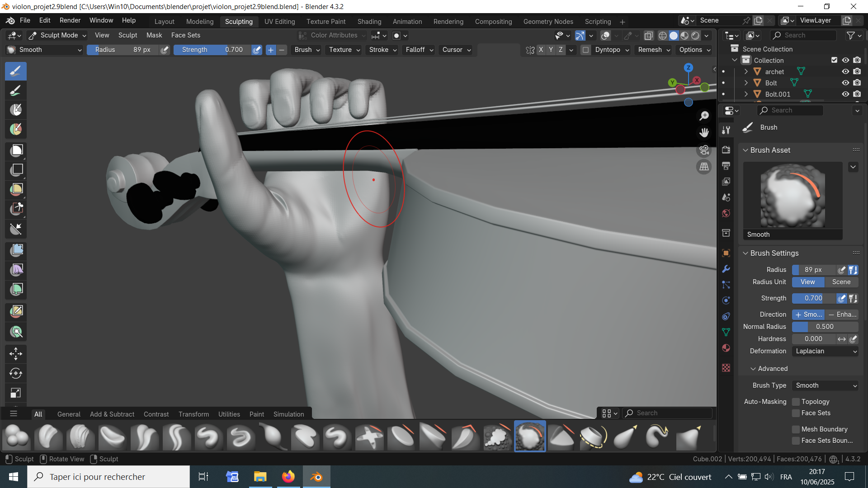The height and width of the screenshot is (488, 868).
Task: Set Radius Unit to Scene
Action: coord(841,282)
